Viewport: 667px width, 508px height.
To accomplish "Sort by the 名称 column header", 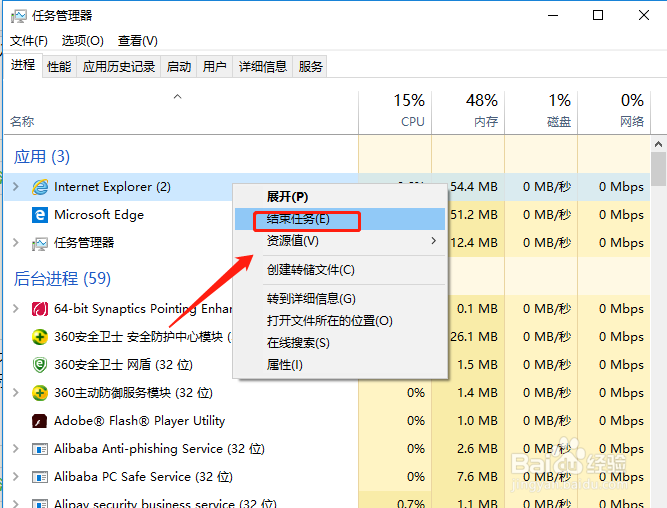I will point(181,112).
